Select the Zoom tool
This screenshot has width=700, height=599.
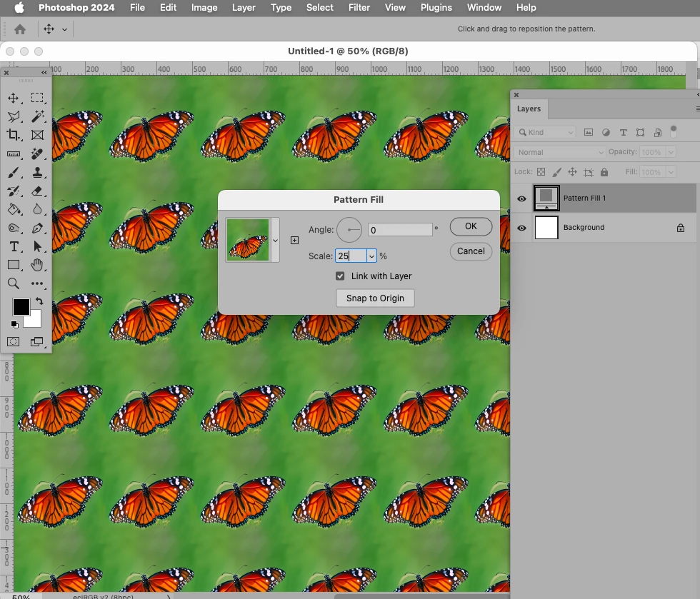14,283
